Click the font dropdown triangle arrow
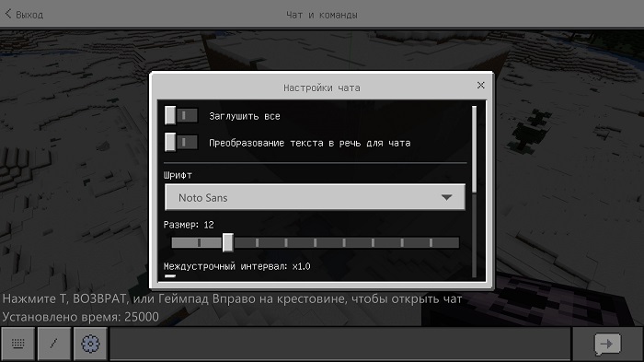 pyautogui.click(x=446, y=197)
